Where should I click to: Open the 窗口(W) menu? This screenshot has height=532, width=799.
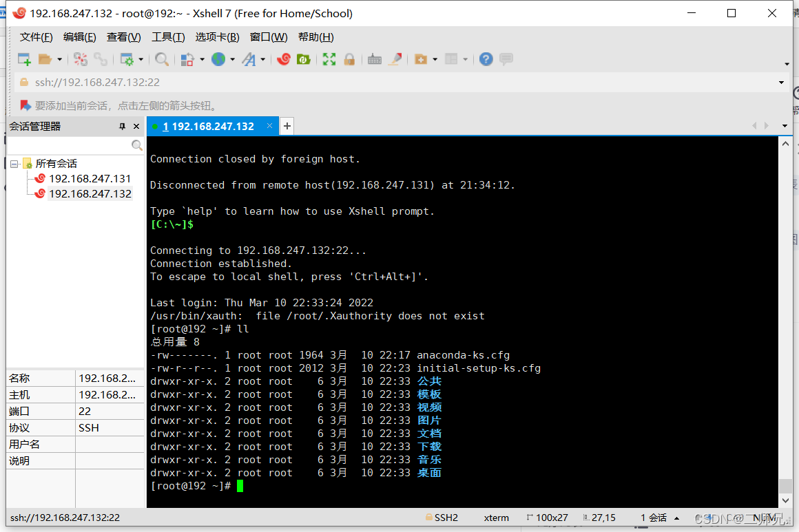(x=269, y=36)
